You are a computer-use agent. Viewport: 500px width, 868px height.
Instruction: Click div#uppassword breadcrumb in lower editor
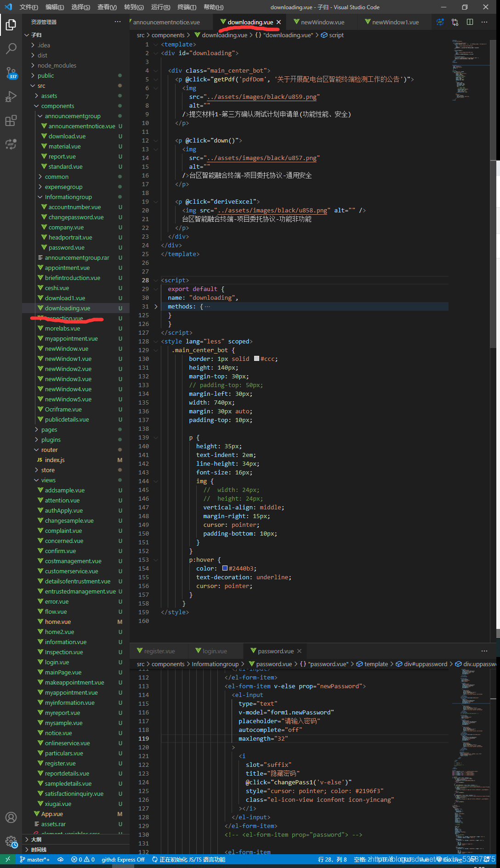(421, 664)
